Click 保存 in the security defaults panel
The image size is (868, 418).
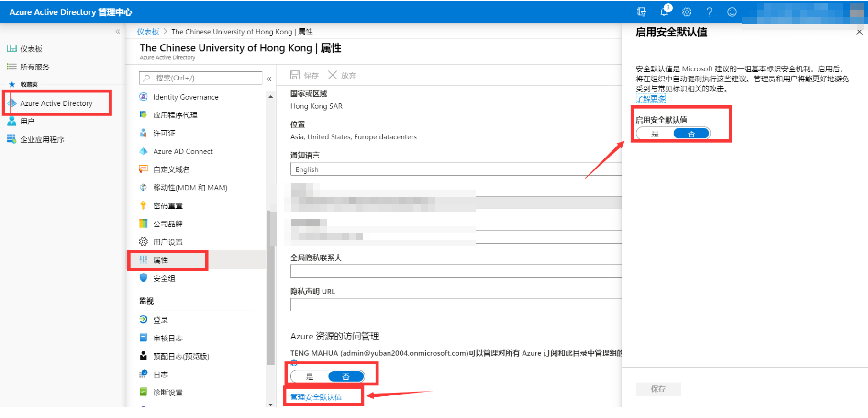[658, 389]
